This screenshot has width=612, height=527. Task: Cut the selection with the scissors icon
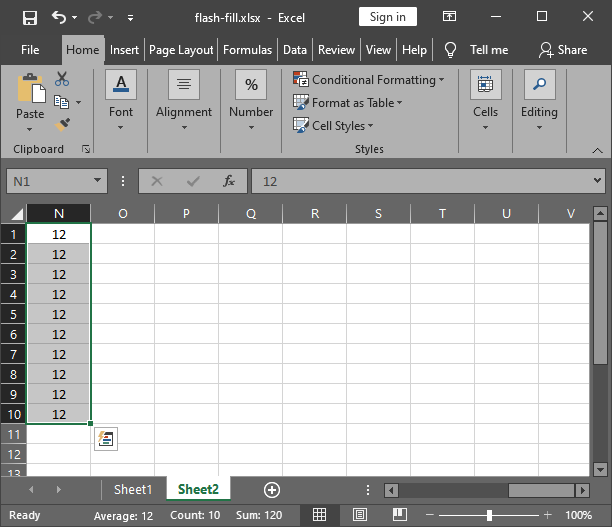click(62, 79)
